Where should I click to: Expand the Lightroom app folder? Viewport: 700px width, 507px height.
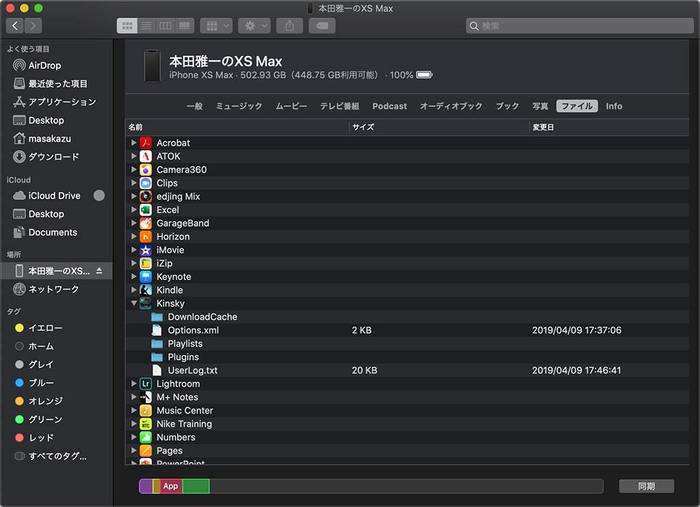tap(133, 383)
